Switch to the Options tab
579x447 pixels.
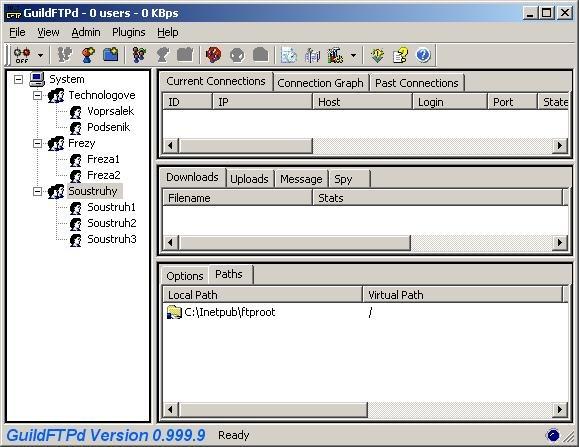(185, 276)
